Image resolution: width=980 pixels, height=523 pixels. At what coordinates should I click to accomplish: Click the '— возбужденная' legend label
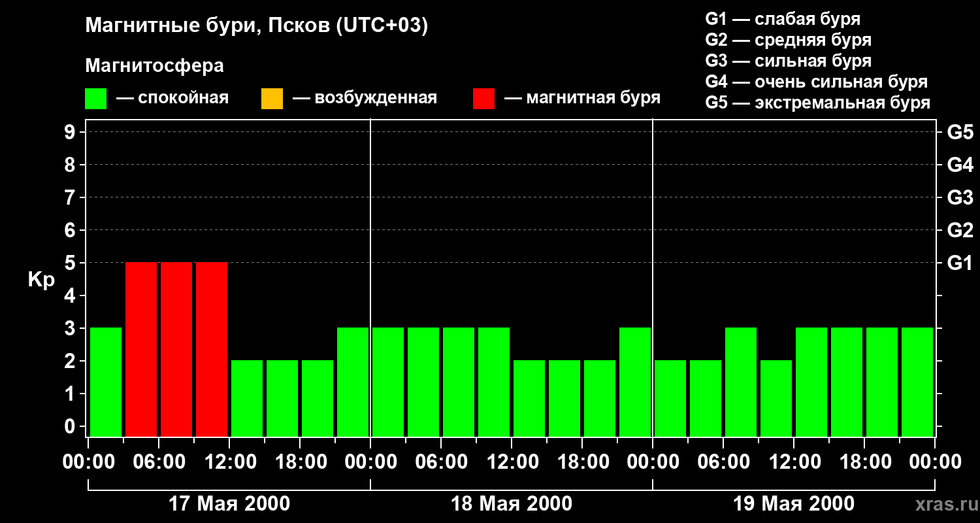click(365, 98)
